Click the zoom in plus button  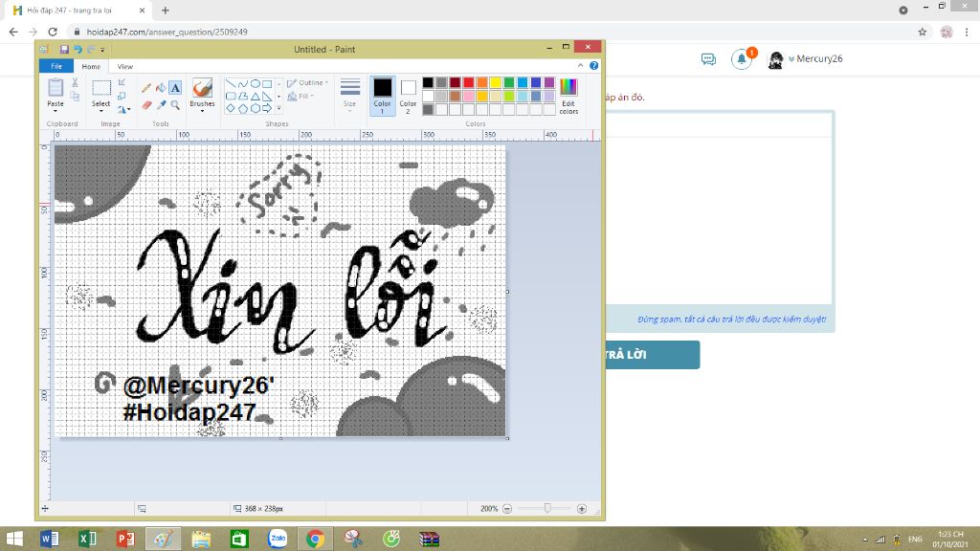click(582, 509)
